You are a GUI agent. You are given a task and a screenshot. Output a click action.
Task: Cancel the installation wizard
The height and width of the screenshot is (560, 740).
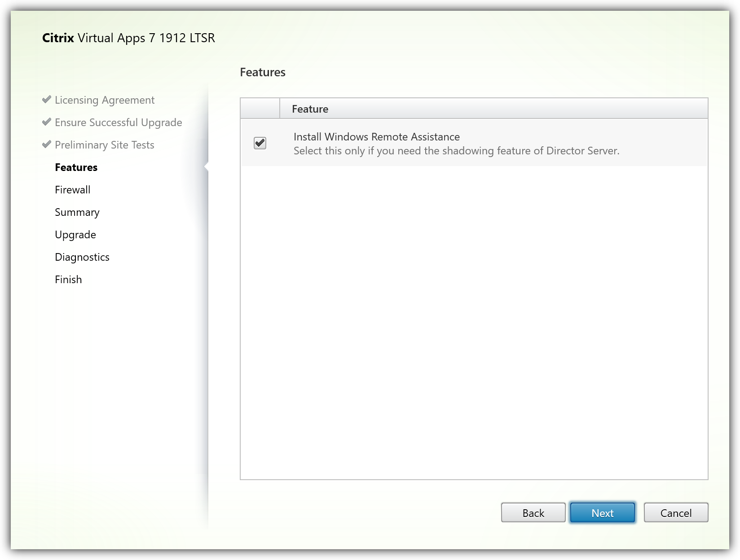pyautogui.click(x=675, y=513)
